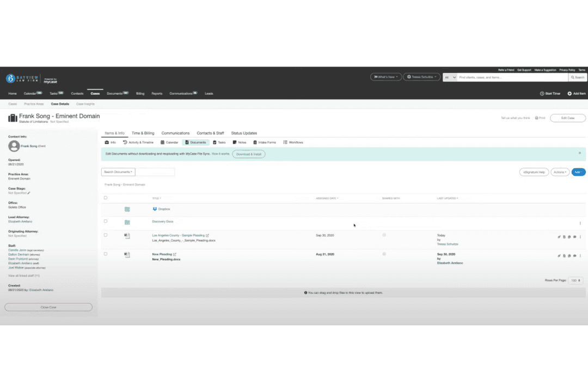Click the document icon on New Pleading row
Image resolution: width=588 pixels, height=392 pixels.
click(564, 256)
